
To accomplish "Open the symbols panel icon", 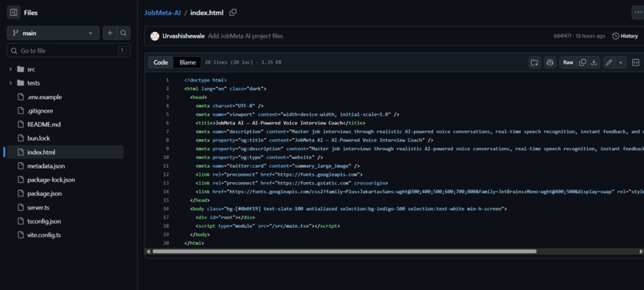I will [635, 62].
